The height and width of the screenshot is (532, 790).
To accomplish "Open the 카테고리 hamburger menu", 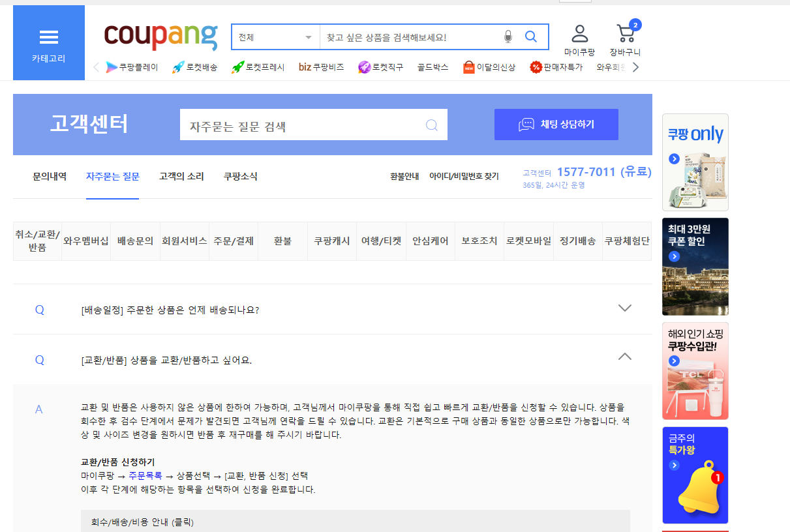I will point(49,43).
